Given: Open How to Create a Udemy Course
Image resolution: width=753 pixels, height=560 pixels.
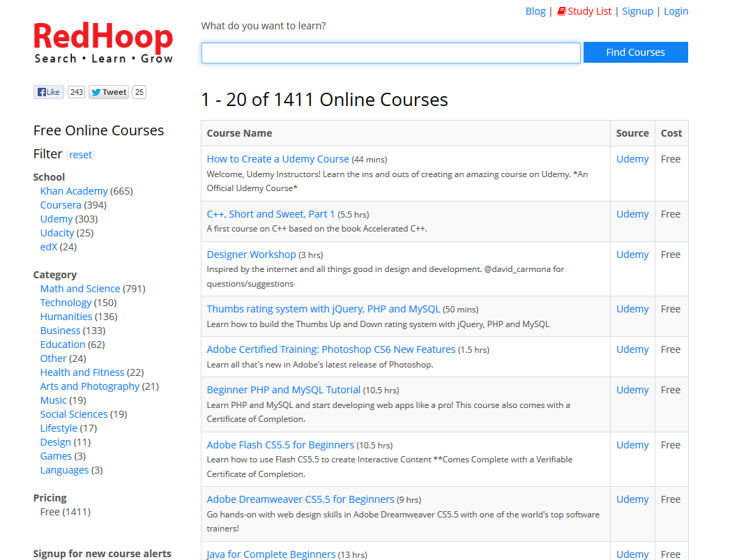Looking at the screenshot, I should pyautogui.click(x=278, y=159).
